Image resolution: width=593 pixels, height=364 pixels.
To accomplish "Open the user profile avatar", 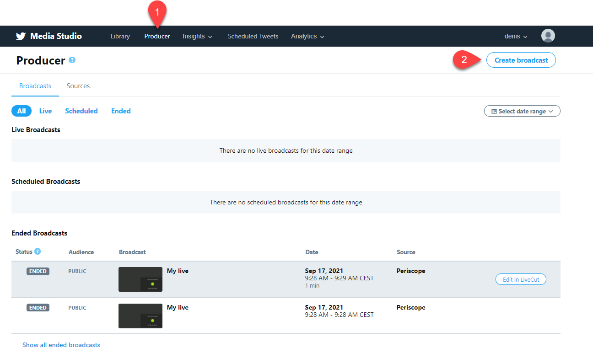I will click(548, 36).
